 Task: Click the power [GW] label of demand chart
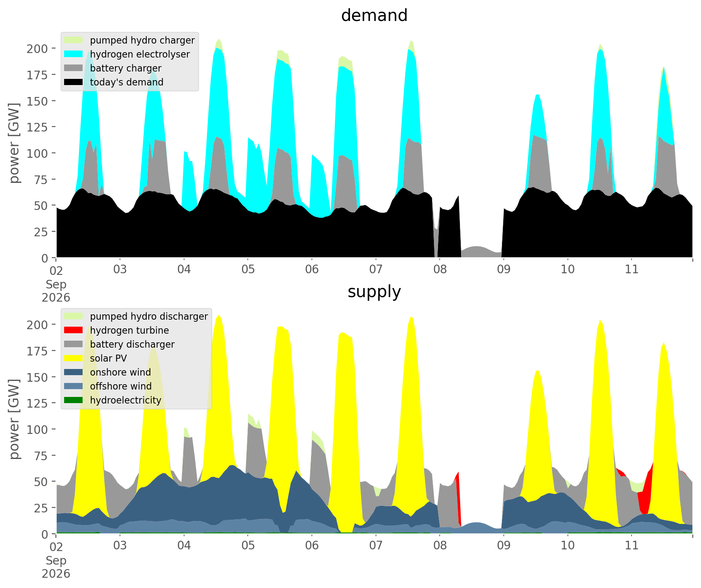pyautogui.click(x=15, y=143)
